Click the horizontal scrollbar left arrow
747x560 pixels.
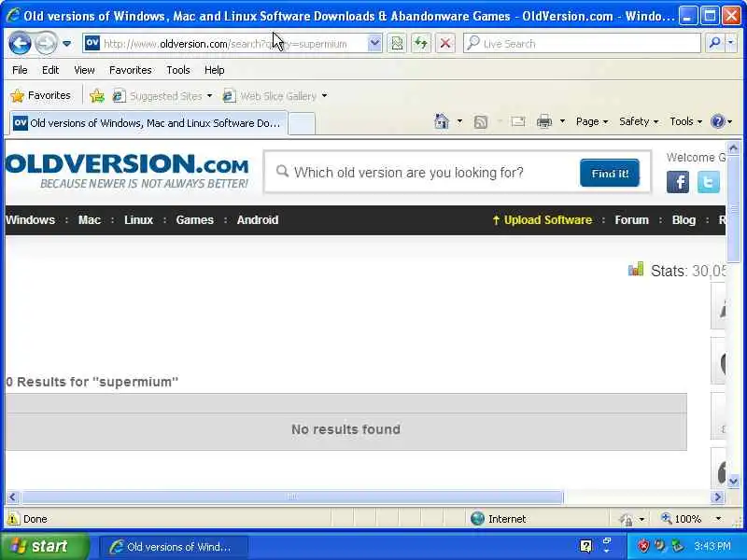[x=13, y=497]
